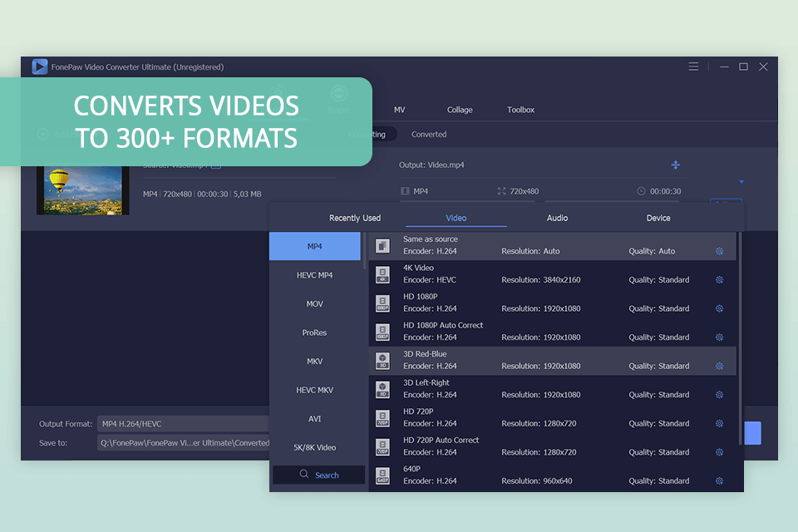Click the HD 1080P preset icon

point(382,303)
